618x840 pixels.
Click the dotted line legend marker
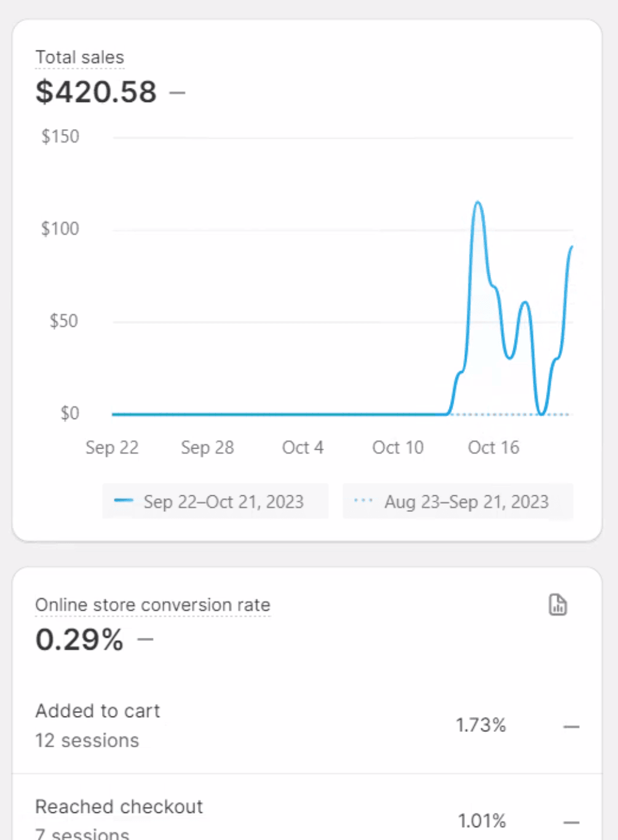pyautogui.click(x=363, y=501)
